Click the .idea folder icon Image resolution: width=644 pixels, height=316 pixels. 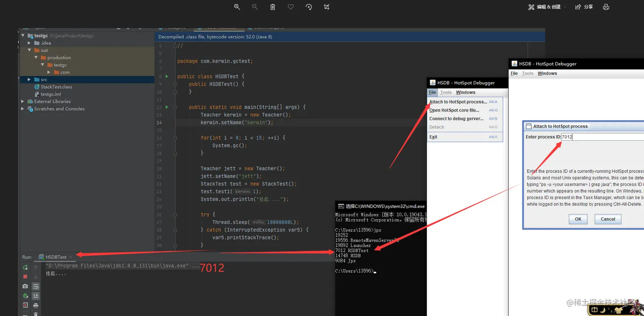[37, 43]
